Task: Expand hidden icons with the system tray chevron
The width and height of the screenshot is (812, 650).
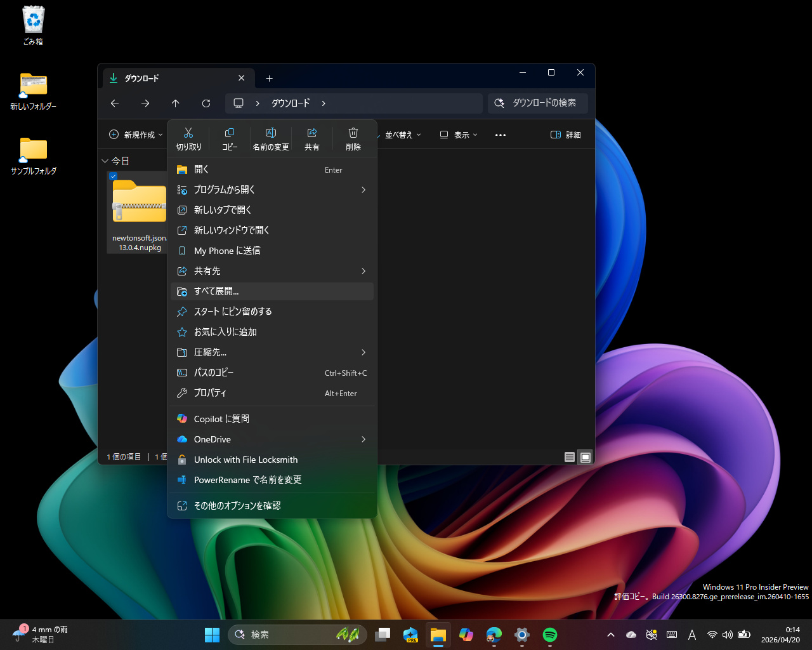Action: coord(610,635)
